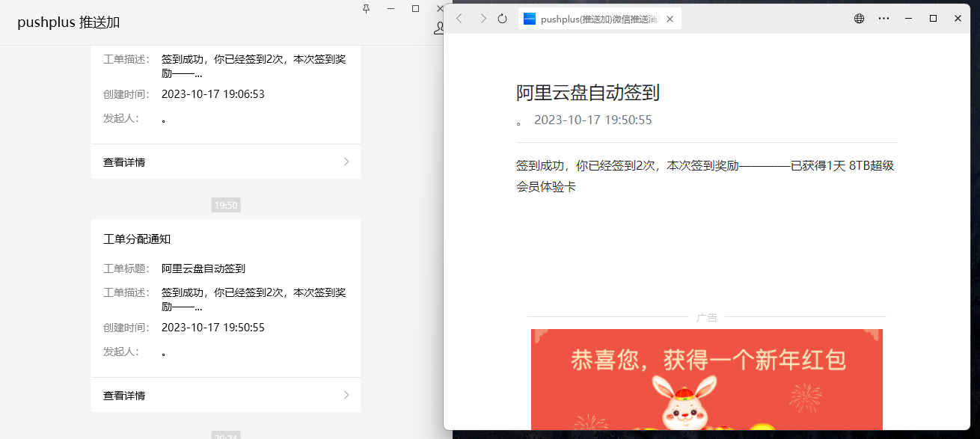Click the 广告 label above the banner
This screenshot has width=980, height=439.
tap(707, 318)
